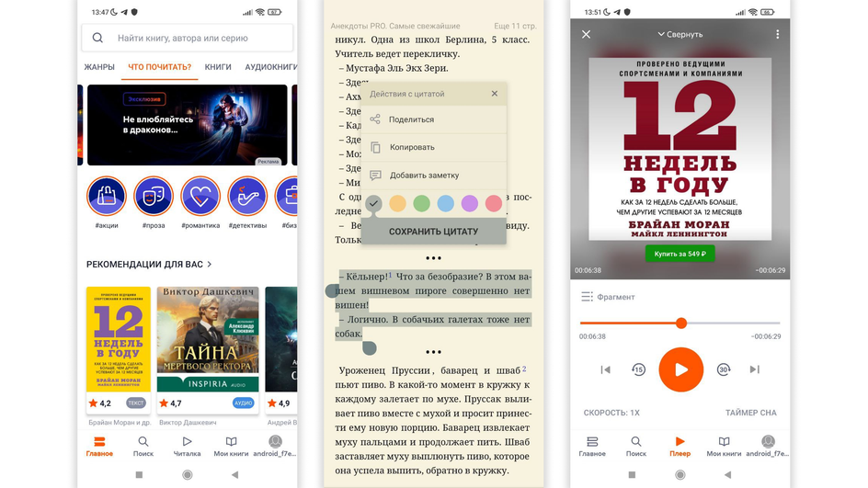Screen dimensions: 868x488
Task: Rewind 15 seconds in the player
Action: (x=638, y=369)
